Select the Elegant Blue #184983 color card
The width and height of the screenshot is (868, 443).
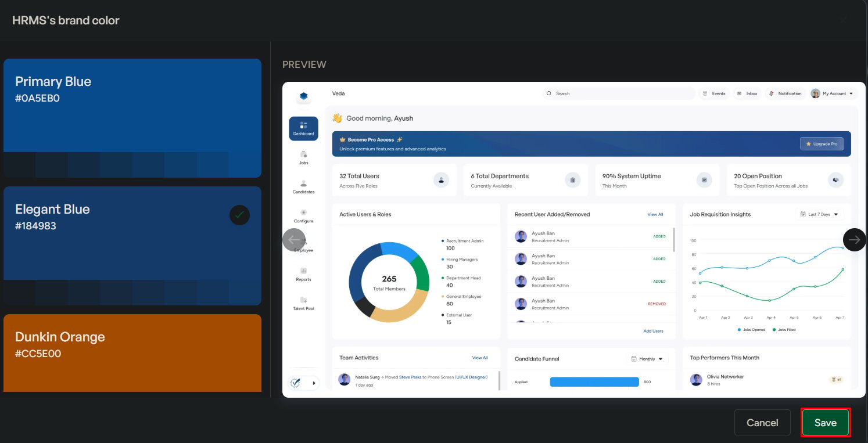coord(132,246)
